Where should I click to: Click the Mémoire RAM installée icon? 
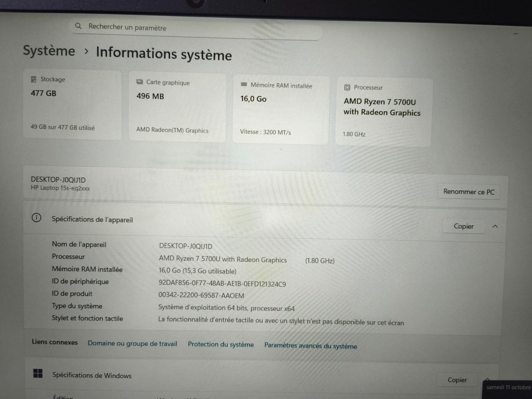pos(244,84)
